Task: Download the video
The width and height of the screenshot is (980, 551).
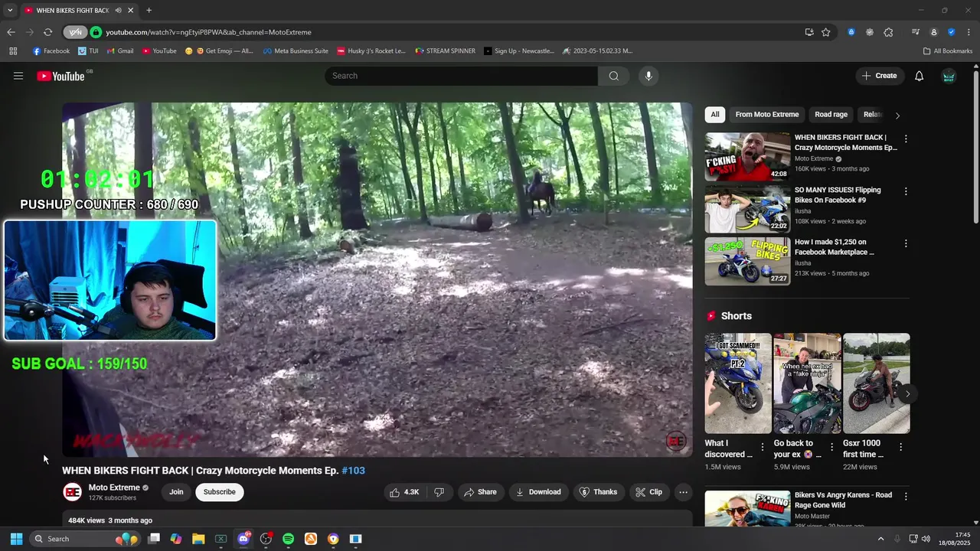Action: (x=538, y=492)
